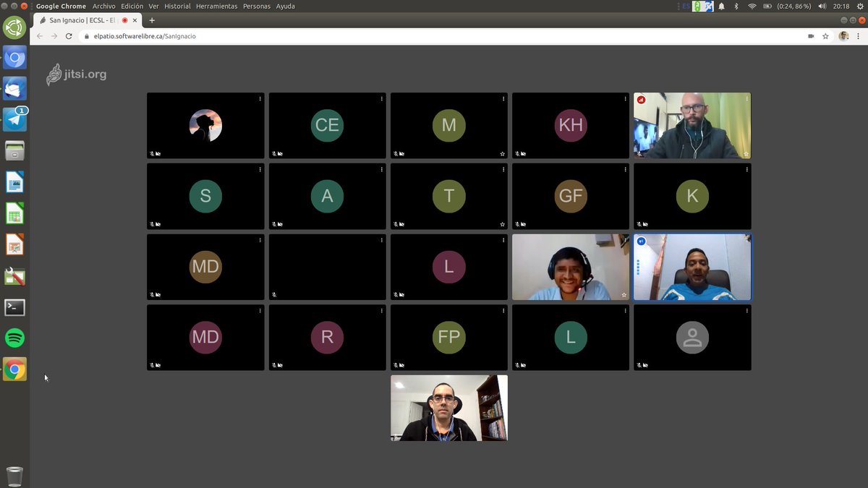Screen dimensions: 868x488
Task: Open a new browser tab
Action: (152, 20)
